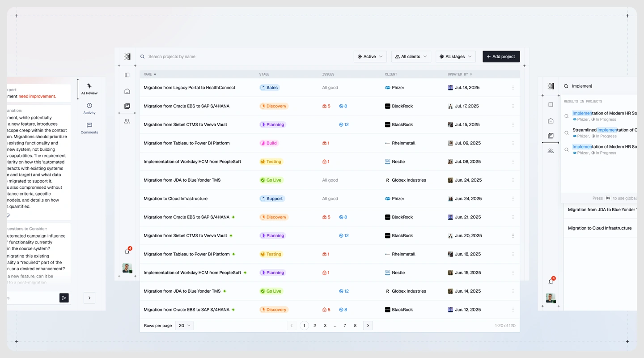
Task: Go to the previous page arrow
Action: point(292,326)
